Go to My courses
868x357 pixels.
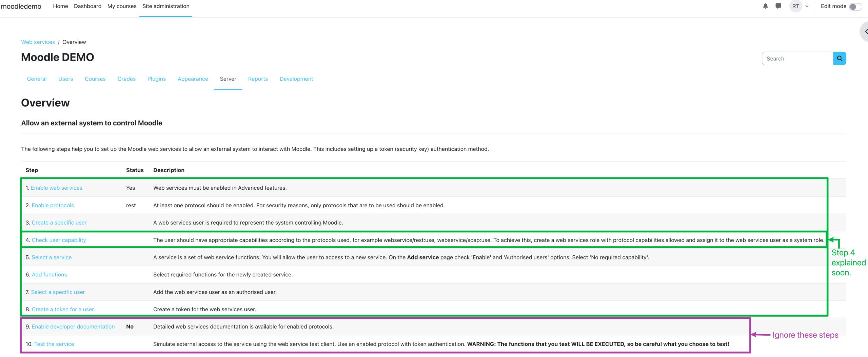122,6
